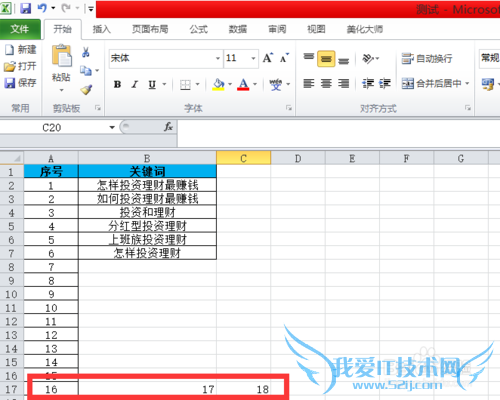Click 合并后居中 merge and center button
Image resolution: width=500 pixels, height=400 pixels.
(x=431, y=83)
